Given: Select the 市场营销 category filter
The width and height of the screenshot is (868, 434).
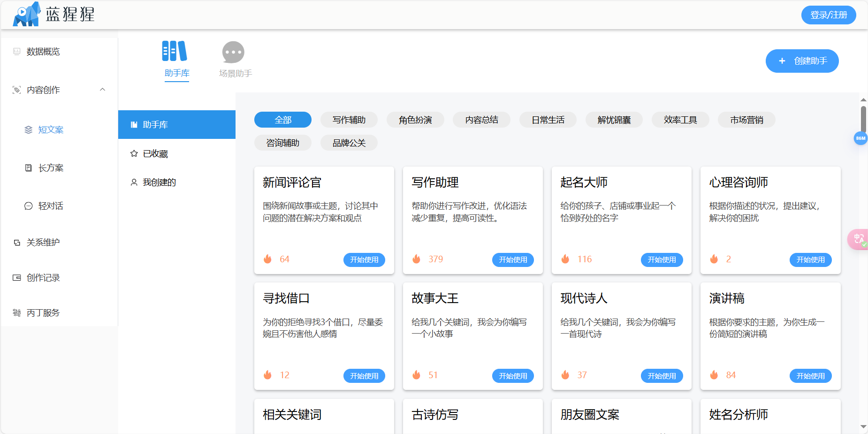Looking at the screenshot, I should (x=746, y=120).
